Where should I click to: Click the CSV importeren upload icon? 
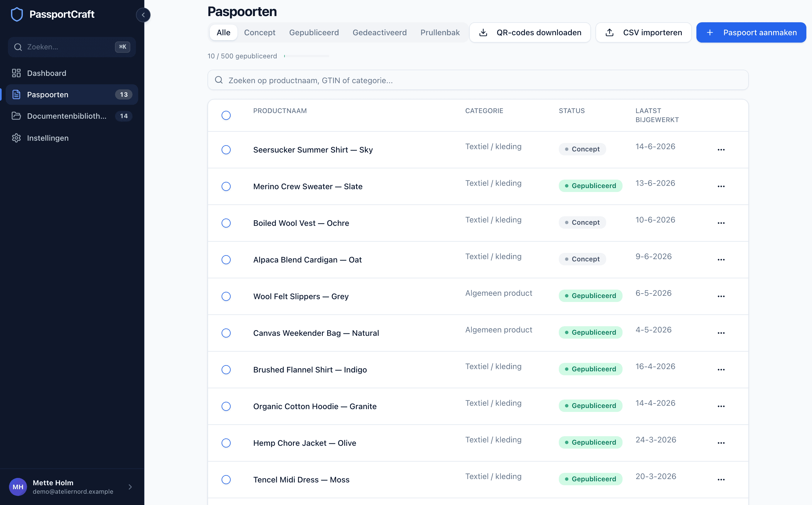click(609, 32)
